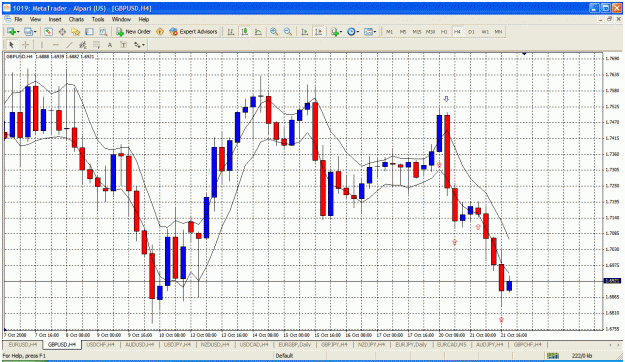Open the File menu
Image resolution: width=625 pixels, height=362 pixels.
(x=18, y=19)
